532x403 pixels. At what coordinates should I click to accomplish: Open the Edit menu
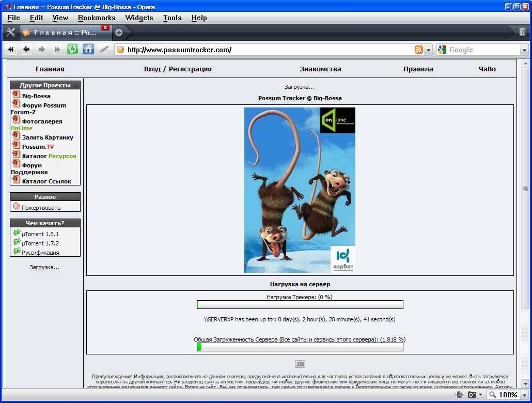tap(36, 18)
